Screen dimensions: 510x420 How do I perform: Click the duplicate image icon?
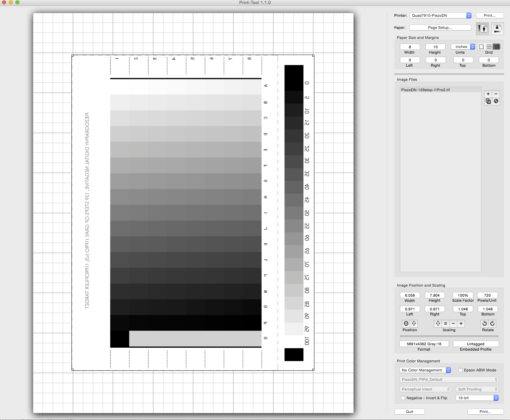pos(488,101)
